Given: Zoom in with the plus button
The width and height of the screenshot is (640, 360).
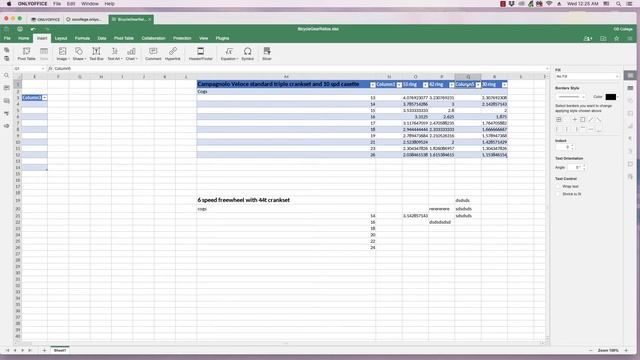Looking at the screenshot, I should [626, 350].
